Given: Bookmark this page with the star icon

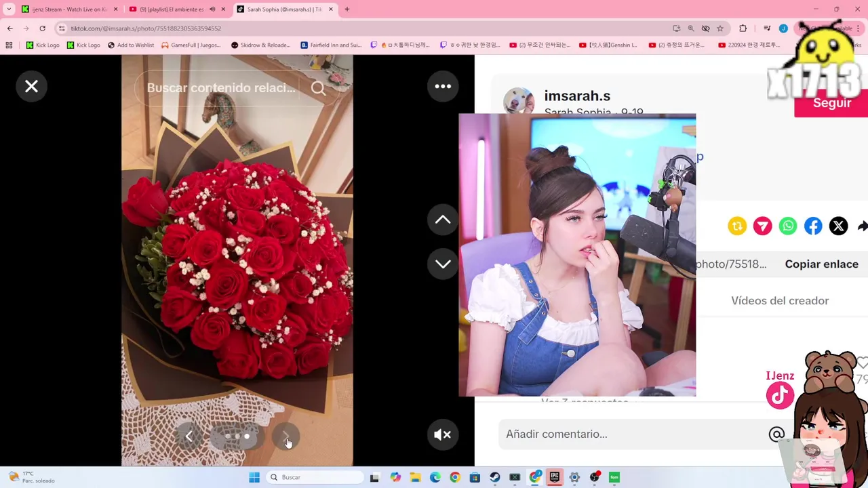Looking at the screenshot, I should coord(720,28).
